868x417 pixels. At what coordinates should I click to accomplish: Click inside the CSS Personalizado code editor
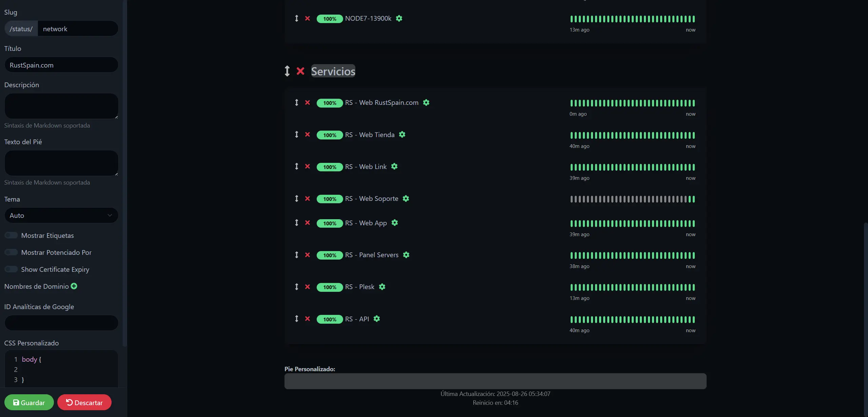(x=61, y=369)
